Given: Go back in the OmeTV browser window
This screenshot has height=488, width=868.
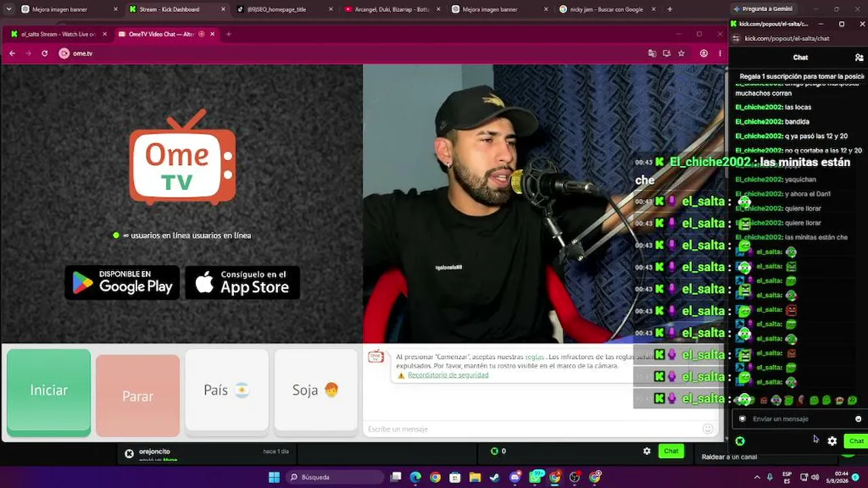Looking at the screenshot, I should click(12, 54).
